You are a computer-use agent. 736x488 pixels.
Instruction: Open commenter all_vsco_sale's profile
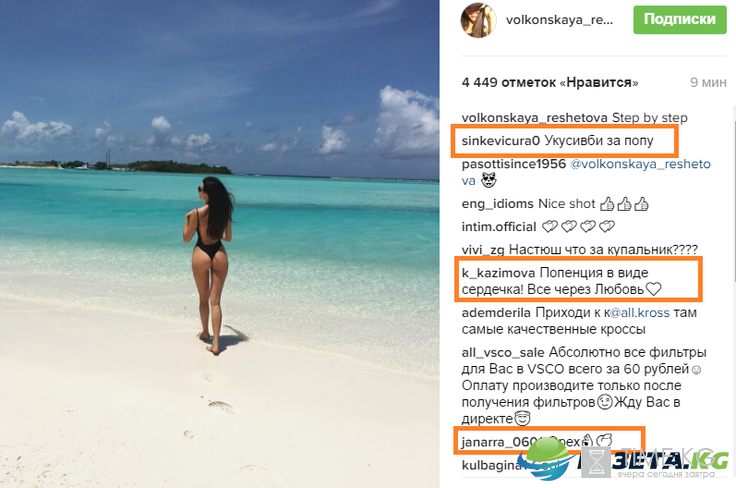tap(503, 352)
